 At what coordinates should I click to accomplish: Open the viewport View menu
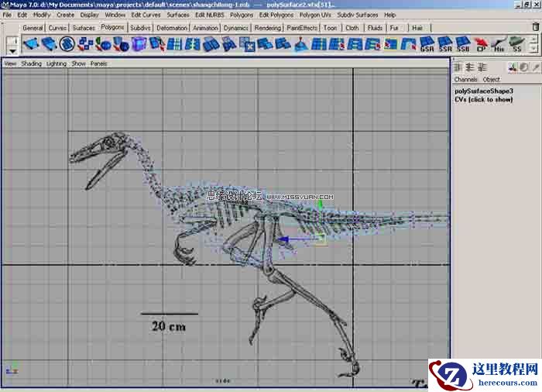(x=10, y=64)
